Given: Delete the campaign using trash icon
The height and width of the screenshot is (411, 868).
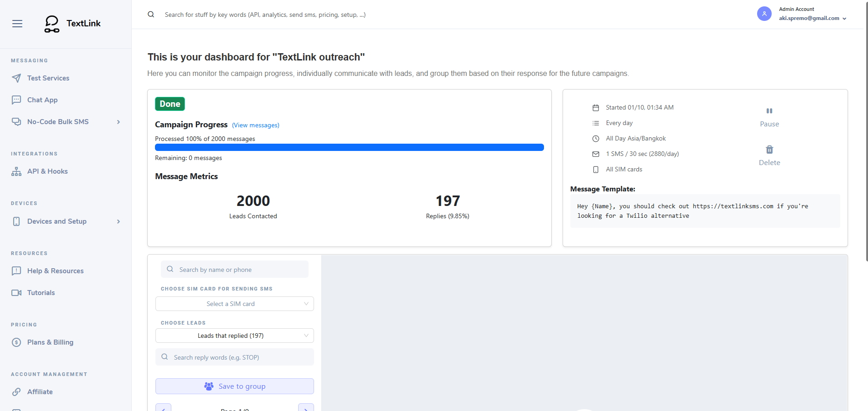Looking at the screenshot, I should pyautogui.click(x=769, y=150).
